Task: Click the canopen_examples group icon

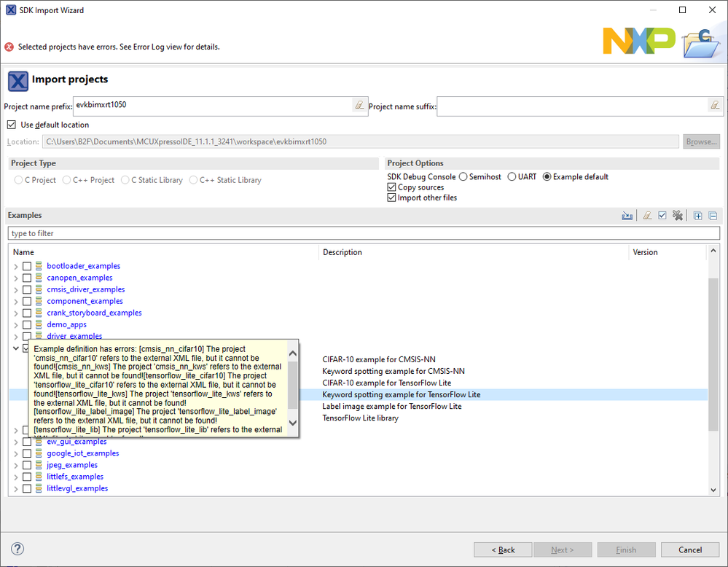Action: [39, 278]
